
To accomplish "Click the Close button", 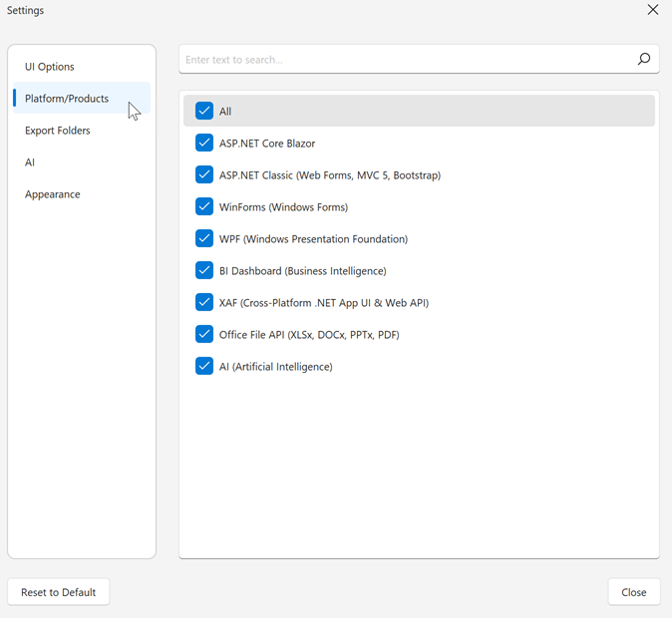I will coord(634,592).
